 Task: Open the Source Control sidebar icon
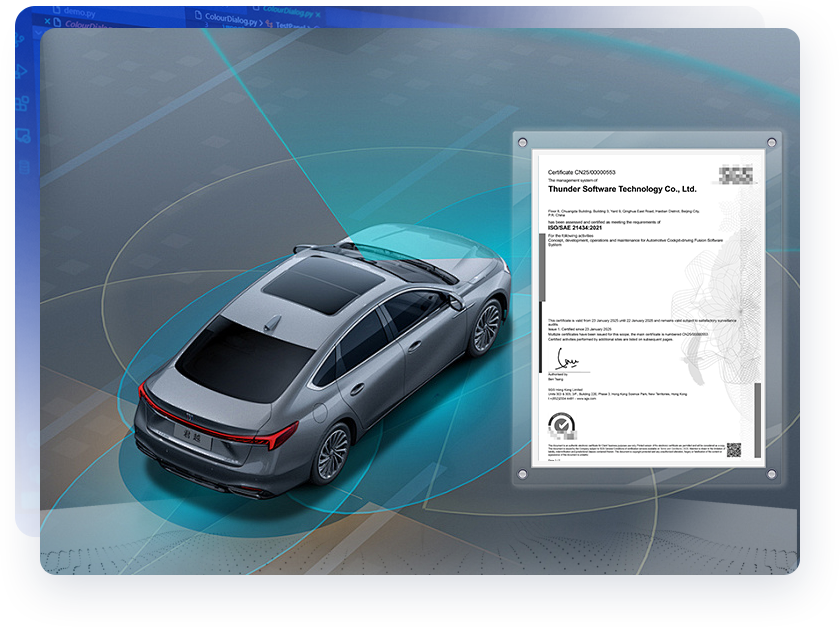coord(20,40)
